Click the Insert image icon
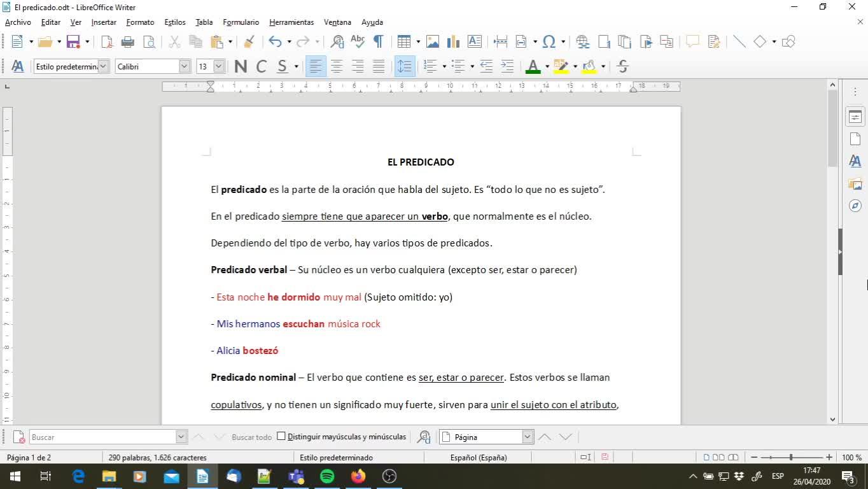Screen dimensions: 868x489 pos(433,42)
